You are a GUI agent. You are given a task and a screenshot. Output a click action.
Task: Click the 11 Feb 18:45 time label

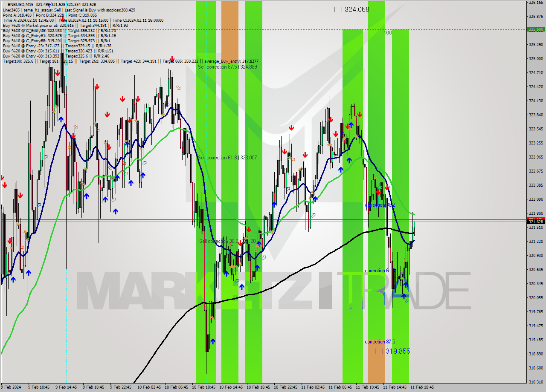[x=422, y=387]
